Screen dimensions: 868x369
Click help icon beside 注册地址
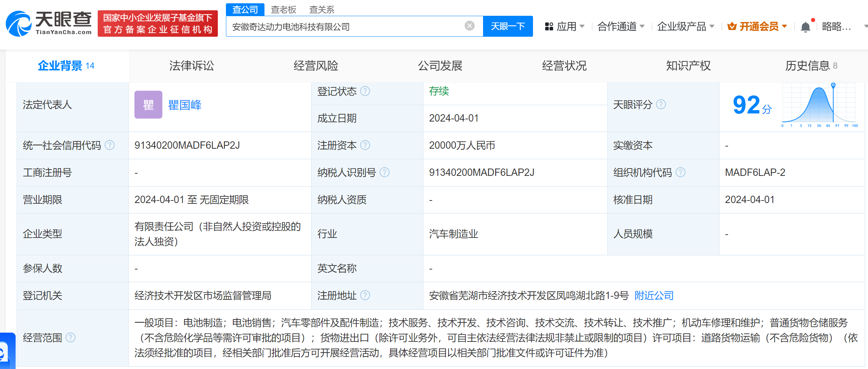[365, 295]
